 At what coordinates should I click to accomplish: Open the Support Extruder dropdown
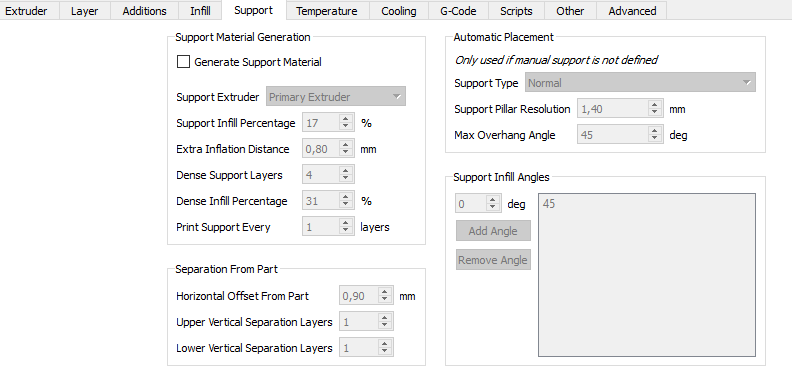(x=336, y=97)
